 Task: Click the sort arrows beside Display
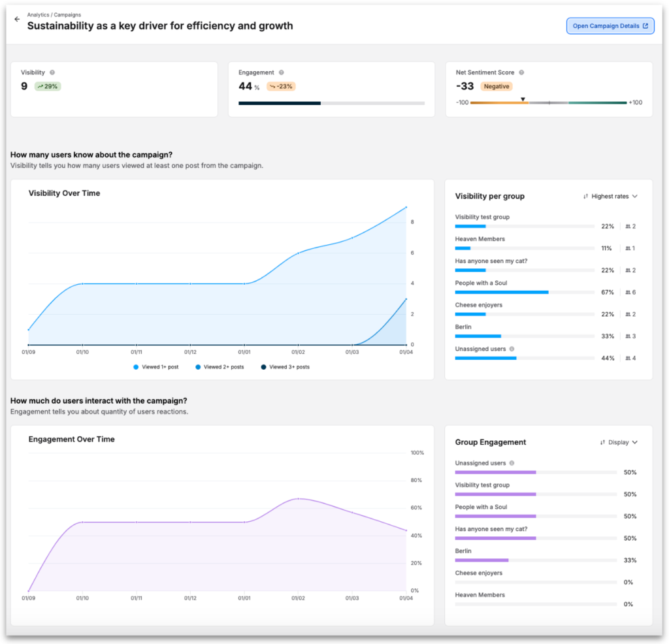click(x=601, y=442)
